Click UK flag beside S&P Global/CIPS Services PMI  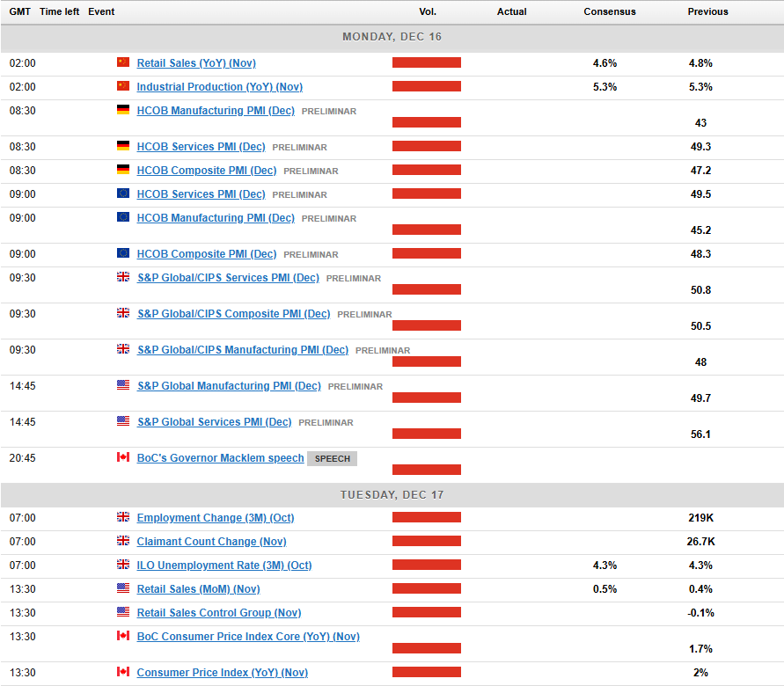[123, 277]
